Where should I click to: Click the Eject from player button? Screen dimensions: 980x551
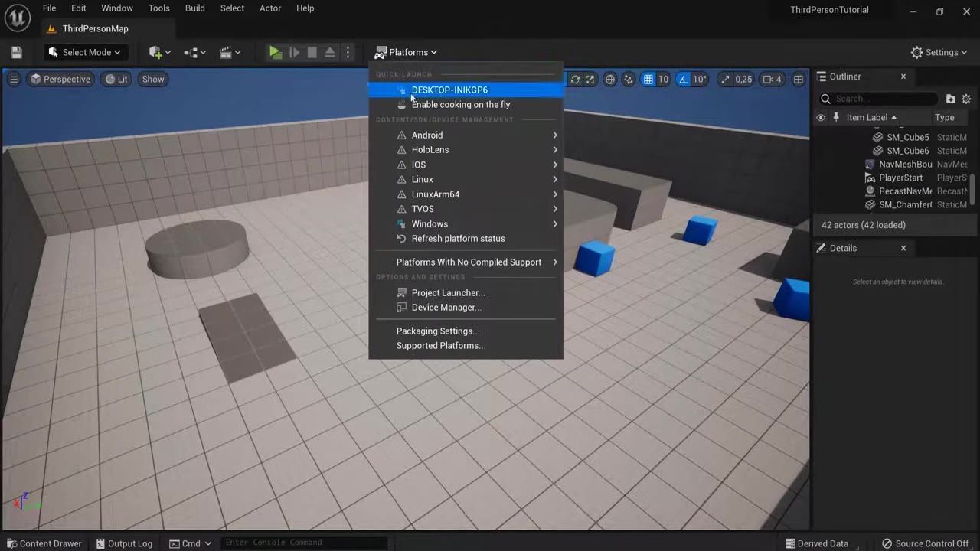click(330, 52)
